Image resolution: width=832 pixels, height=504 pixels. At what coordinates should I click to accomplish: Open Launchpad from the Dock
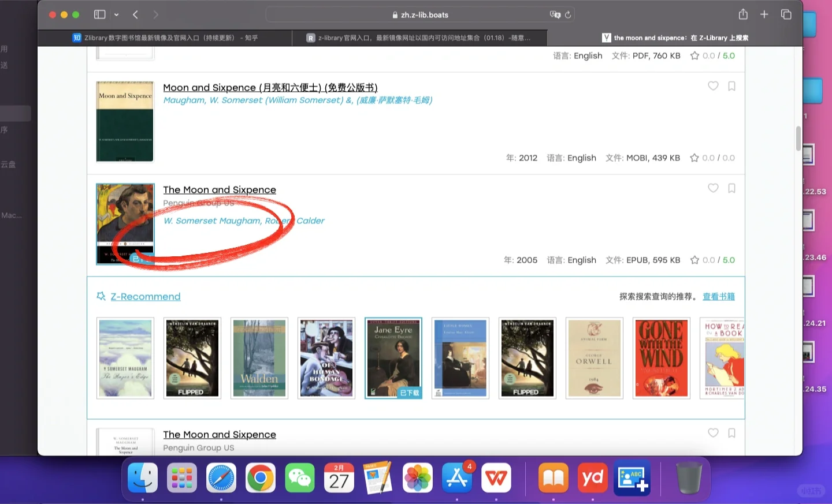(x=182, y=478)
